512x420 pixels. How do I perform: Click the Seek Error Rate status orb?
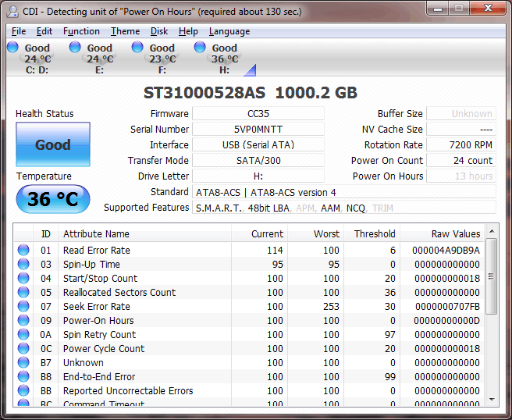[x=23, y=306]
